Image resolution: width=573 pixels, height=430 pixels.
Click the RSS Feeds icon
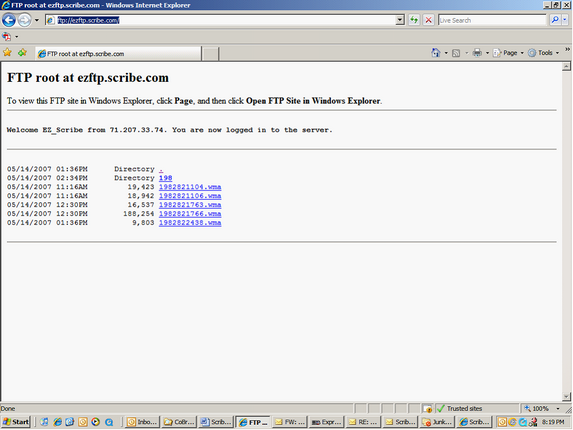click(x=456, y=53)
